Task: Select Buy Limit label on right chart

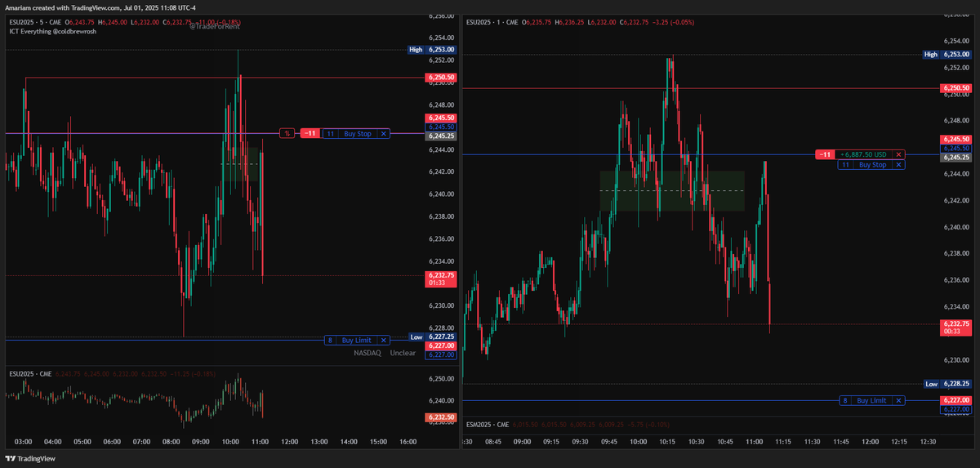Action: 873,401
